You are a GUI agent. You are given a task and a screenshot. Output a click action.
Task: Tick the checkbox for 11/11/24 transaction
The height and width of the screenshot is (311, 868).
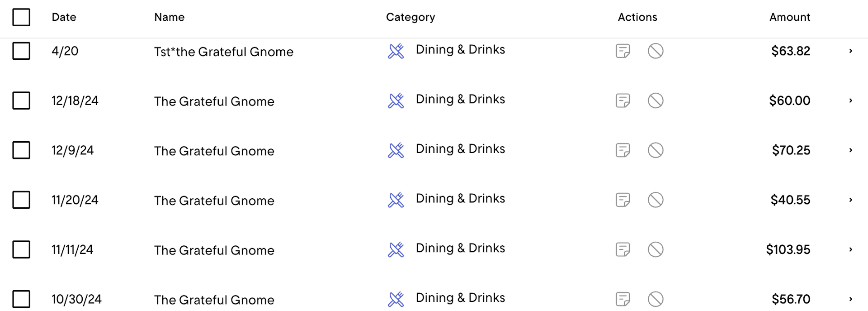tap(21, 249)
